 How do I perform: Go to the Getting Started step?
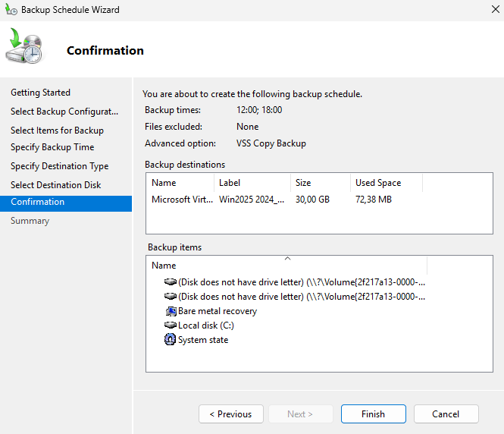tap(40, 93)
